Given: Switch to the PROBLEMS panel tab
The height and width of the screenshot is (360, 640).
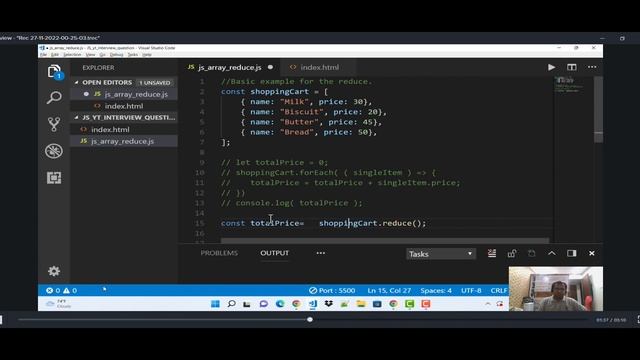Looking at the screenshot, I should [x=219, y=253].
